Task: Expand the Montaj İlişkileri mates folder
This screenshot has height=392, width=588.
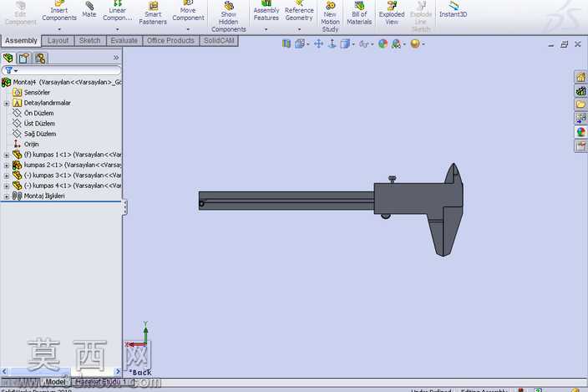Action: pyautogui.click(x=7, y=196)
